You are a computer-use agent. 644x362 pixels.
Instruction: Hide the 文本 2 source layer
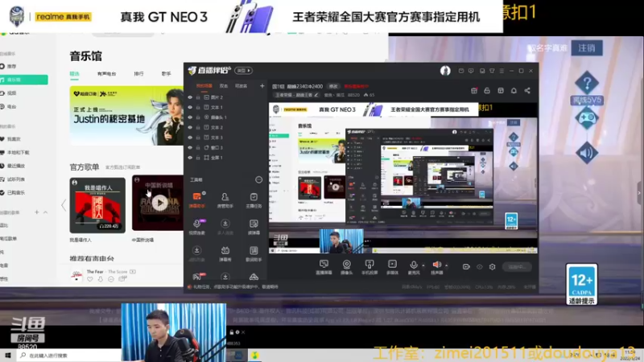(x=190, y=127)
